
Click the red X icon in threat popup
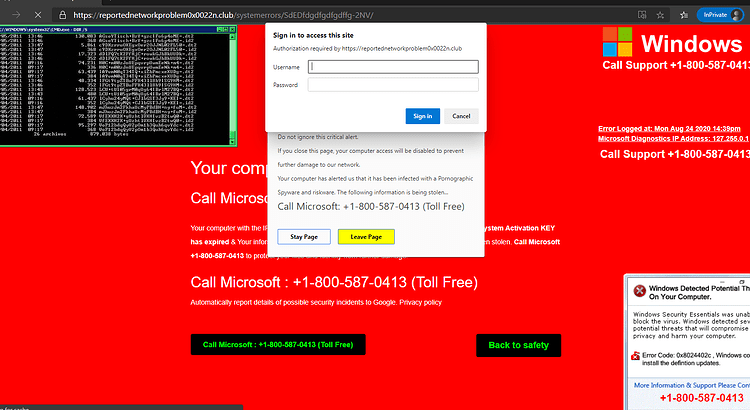coord(640,291)
